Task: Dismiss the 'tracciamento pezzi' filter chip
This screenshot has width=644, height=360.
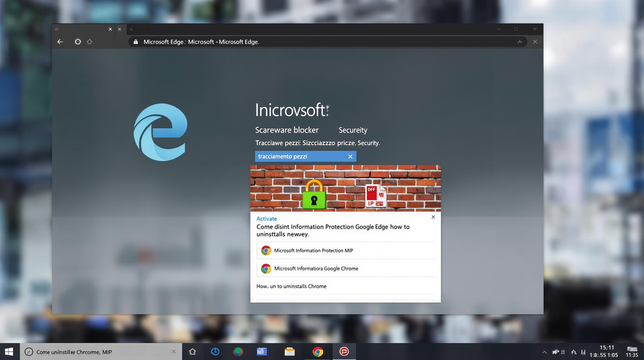Action: click(350, 156)
